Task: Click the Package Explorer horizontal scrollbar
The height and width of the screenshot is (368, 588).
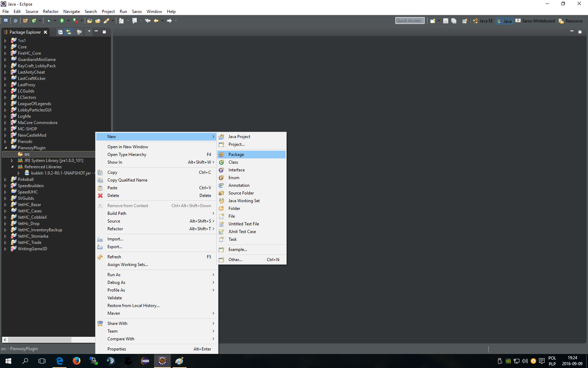Action: click(40, 340)
